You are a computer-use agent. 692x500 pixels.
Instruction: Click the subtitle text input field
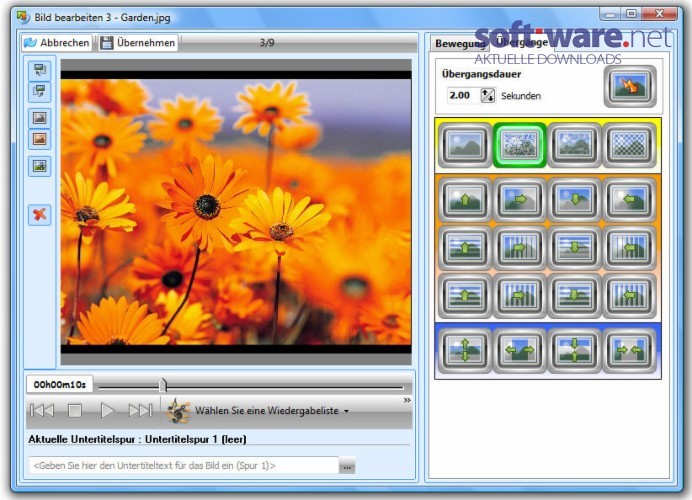tap(184, 466)
